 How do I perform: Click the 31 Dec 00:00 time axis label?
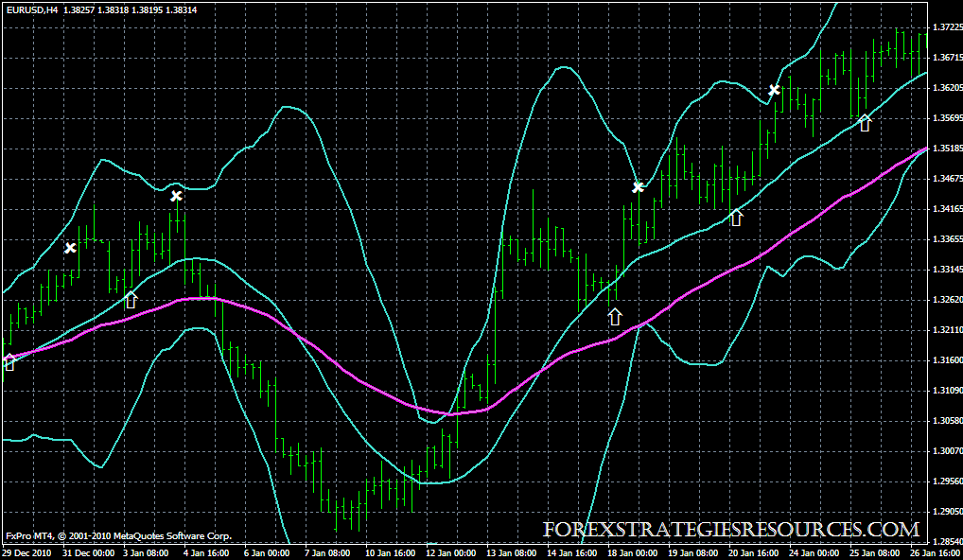tap(88, 553)
